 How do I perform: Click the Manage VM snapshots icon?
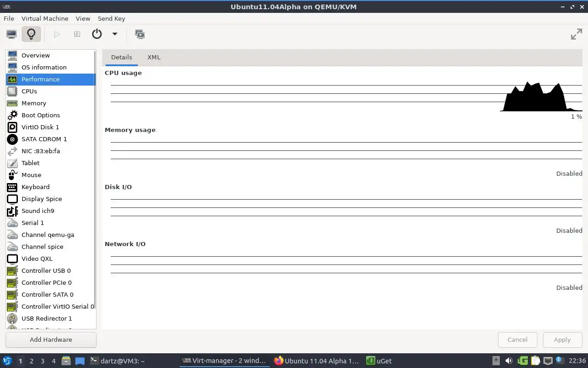(x=140, y=34)
